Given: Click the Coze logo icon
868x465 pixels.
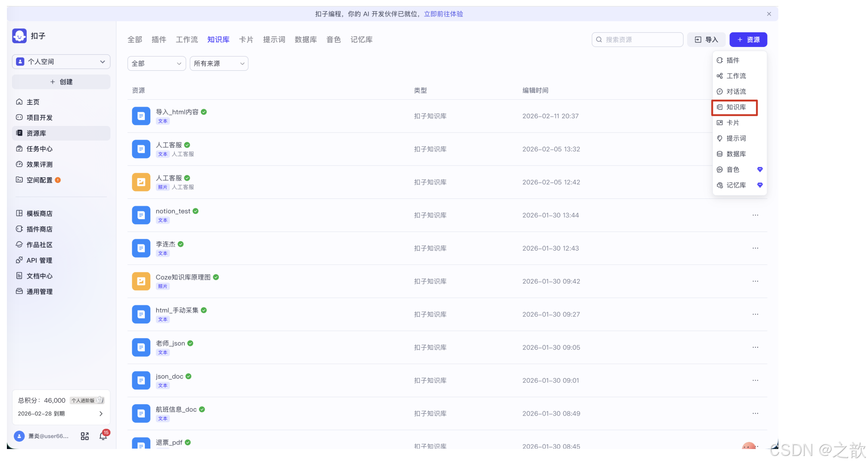Looking at the screenshot, I should click(19, 36).
